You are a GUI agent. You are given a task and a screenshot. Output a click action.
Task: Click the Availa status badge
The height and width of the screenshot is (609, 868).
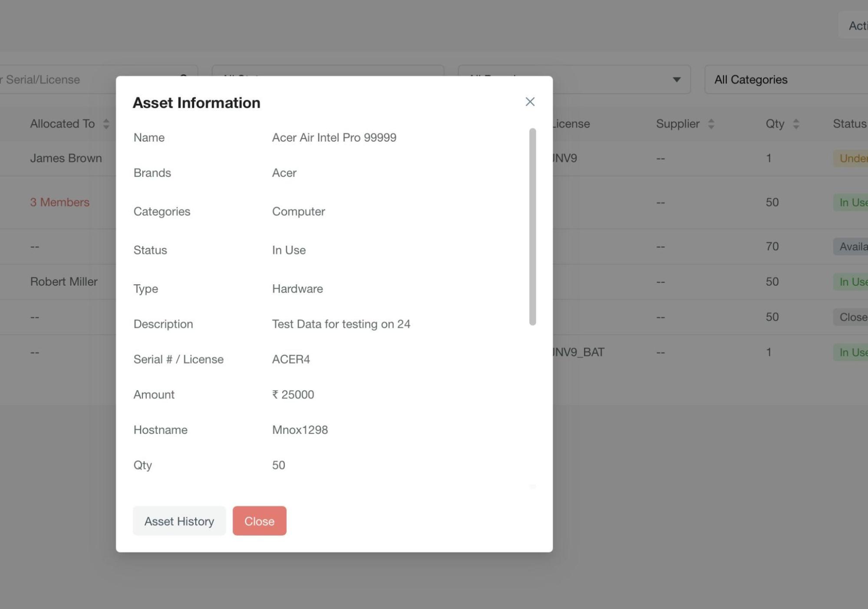coord(851,247)
